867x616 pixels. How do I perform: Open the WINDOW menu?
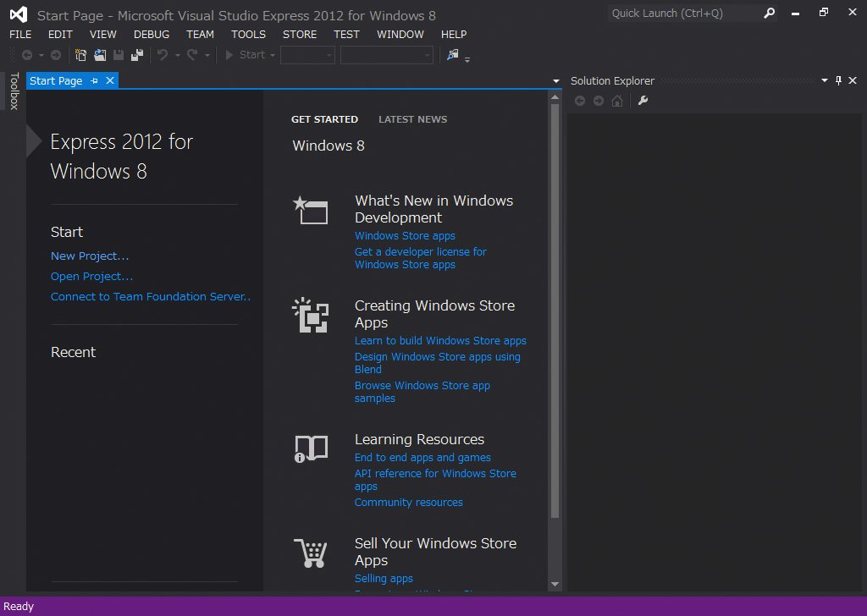400,34
